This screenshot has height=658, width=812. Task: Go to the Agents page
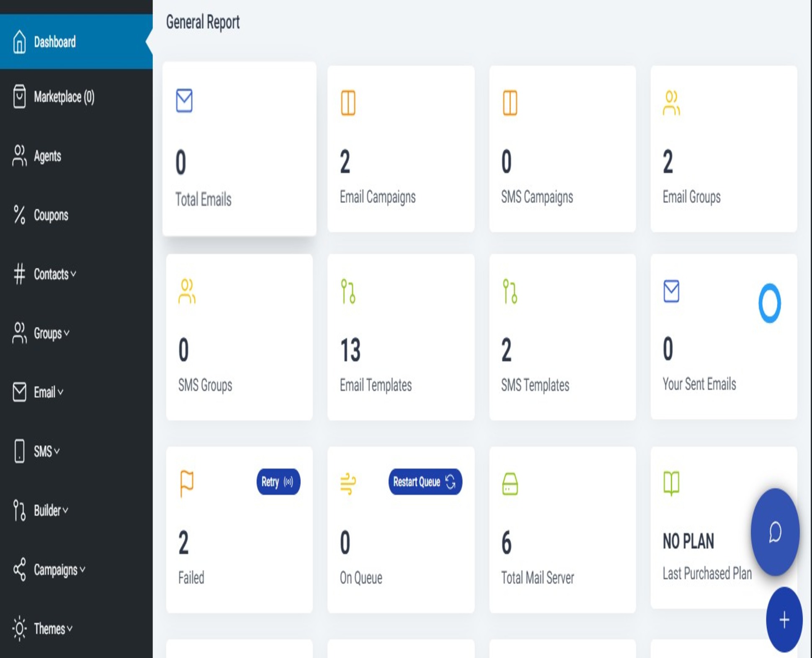click(47, 156)
